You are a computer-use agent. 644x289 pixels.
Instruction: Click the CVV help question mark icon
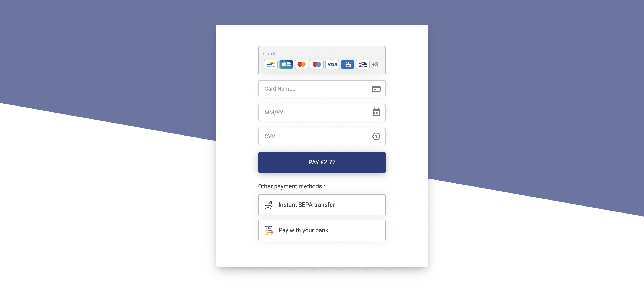[x=375, y=136]
